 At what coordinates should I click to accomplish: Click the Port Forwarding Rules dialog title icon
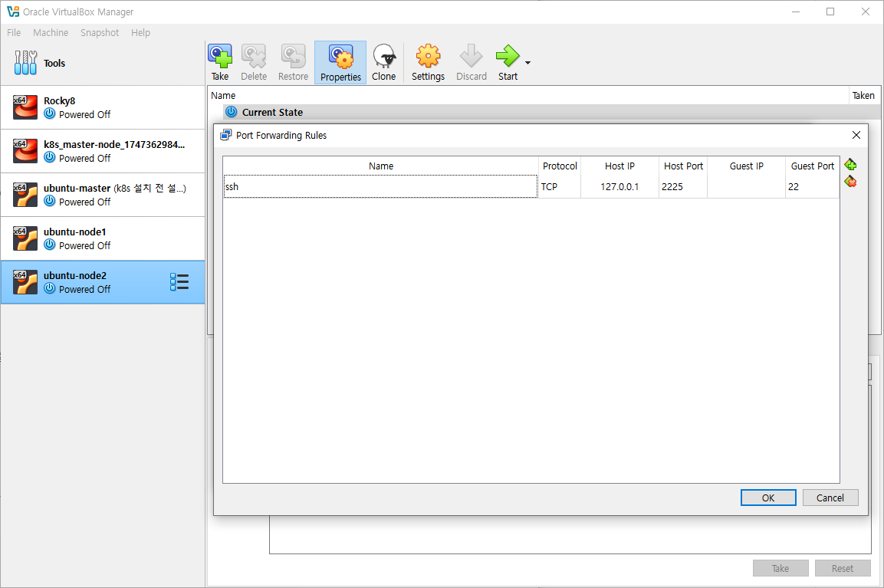tap(225, 135)
